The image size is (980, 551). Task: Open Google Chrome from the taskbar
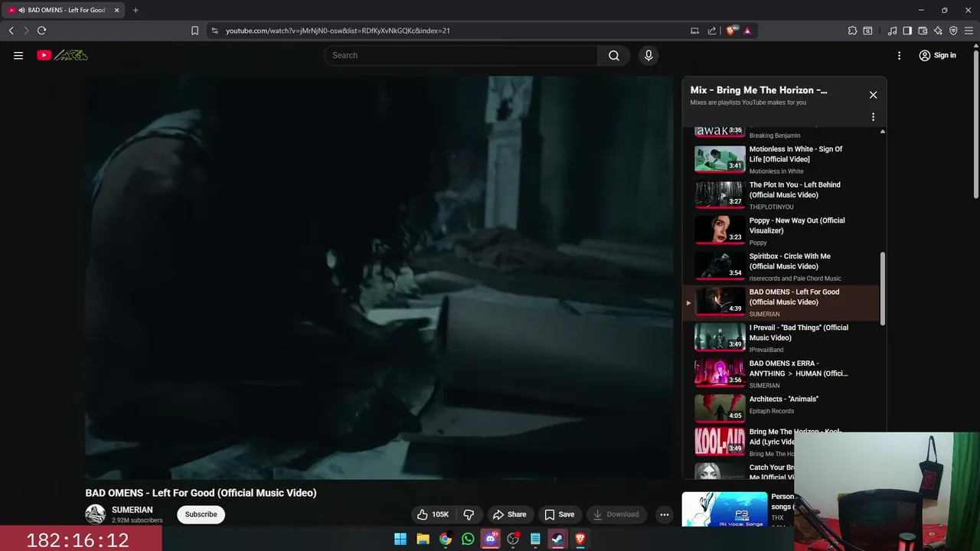coord(446,539)
